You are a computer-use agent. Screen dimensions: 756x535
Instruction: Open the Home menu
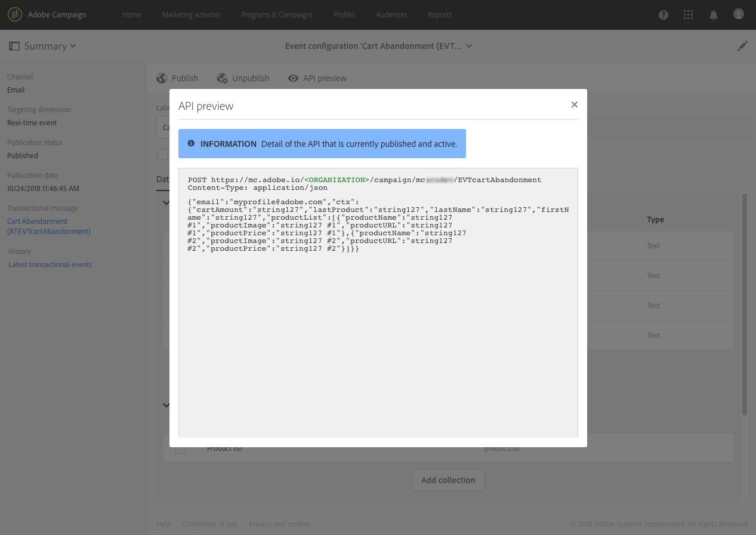(132, 15)
